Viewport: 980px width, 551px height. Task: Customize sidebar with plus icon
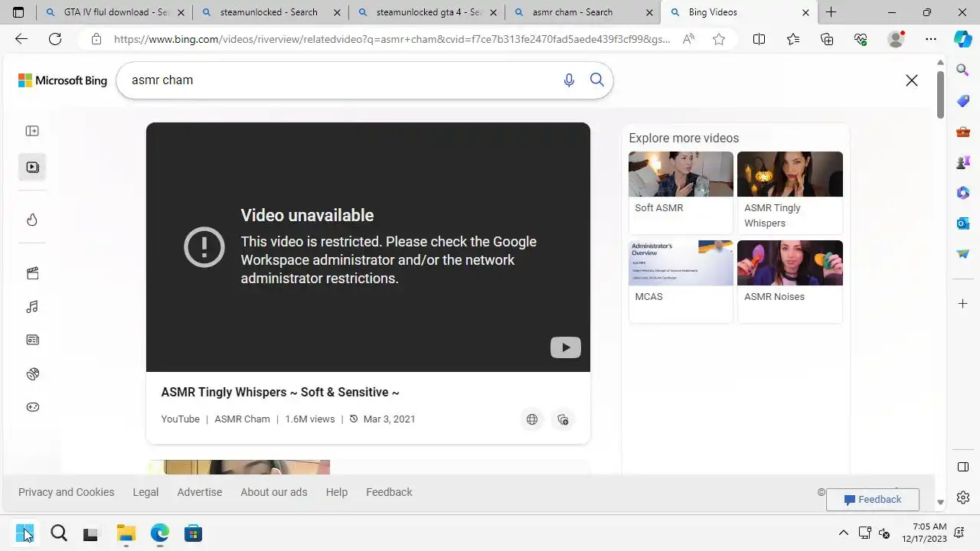click(x=963, y=304)
